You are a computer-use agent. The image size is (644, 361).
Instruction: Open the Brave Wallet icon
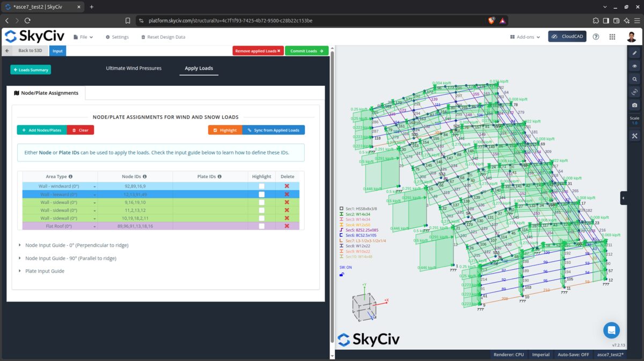click(616, 20)
